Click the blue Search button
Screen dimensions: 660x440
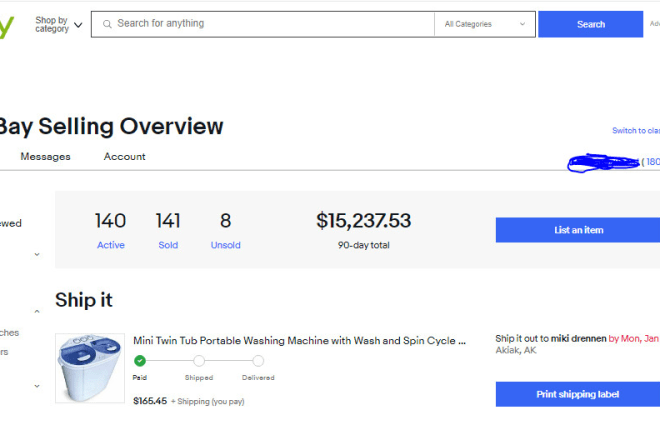pos(591,24)
